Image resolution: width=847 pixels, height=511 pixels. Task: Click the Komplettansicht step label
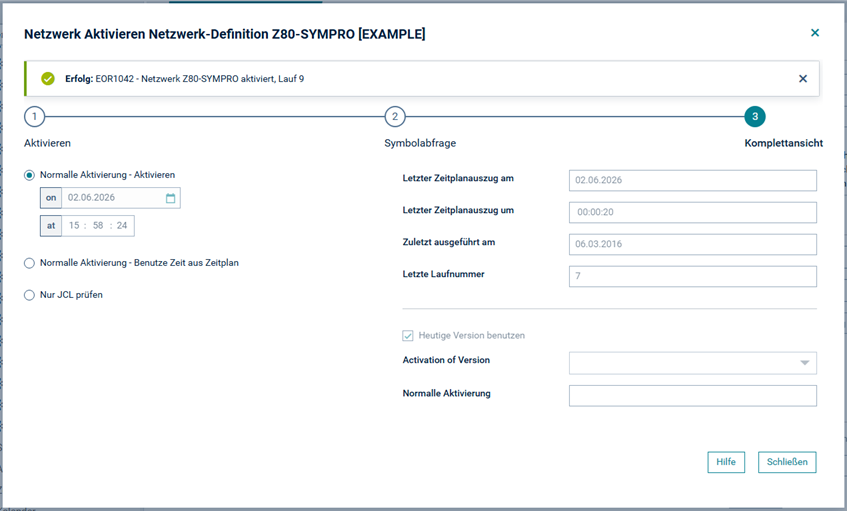tap(784, 143)
